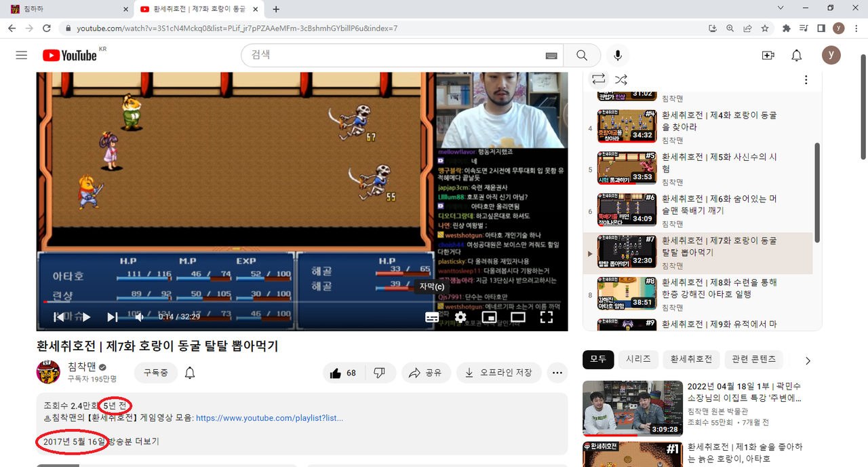868x467 pixels.
Task: Open 침착맨 channel avatar
Action: click(x=48, y=372)
